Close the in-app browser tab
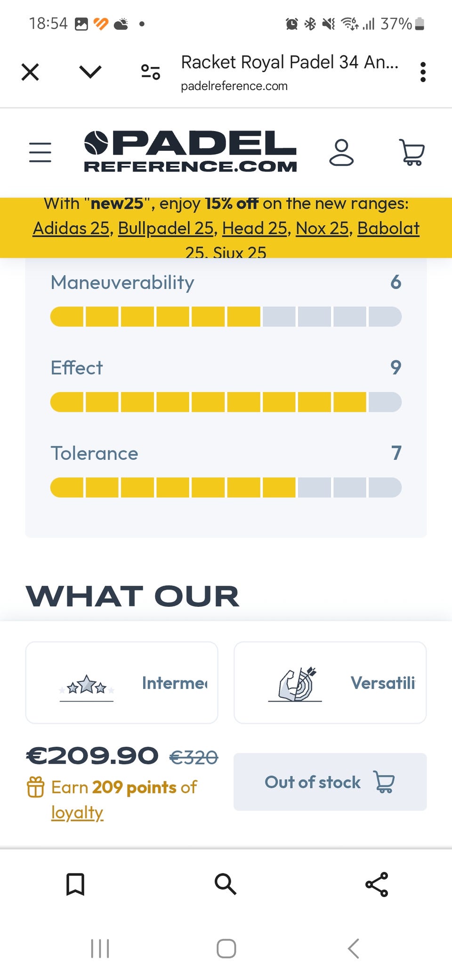The height and width of the screenshot is (980, 452). [30, 72]
